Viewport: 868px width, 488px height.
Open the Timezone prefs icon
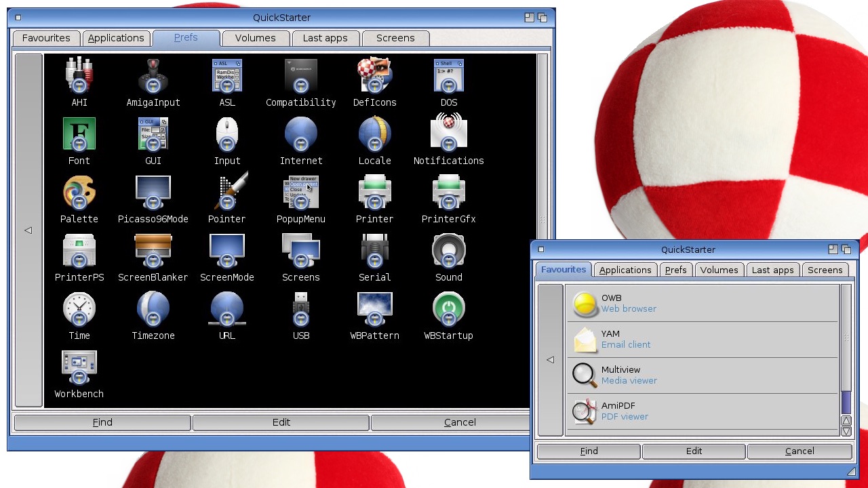pyautogui.click(x=153, y=309)
